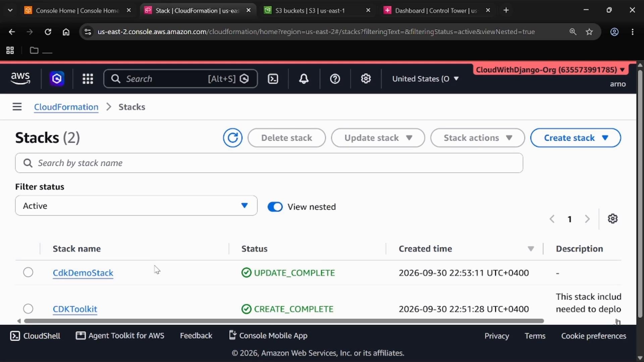The image size is (644, 362).
Task: Sort by the Stack name column header
Action: tap(76, 249)
